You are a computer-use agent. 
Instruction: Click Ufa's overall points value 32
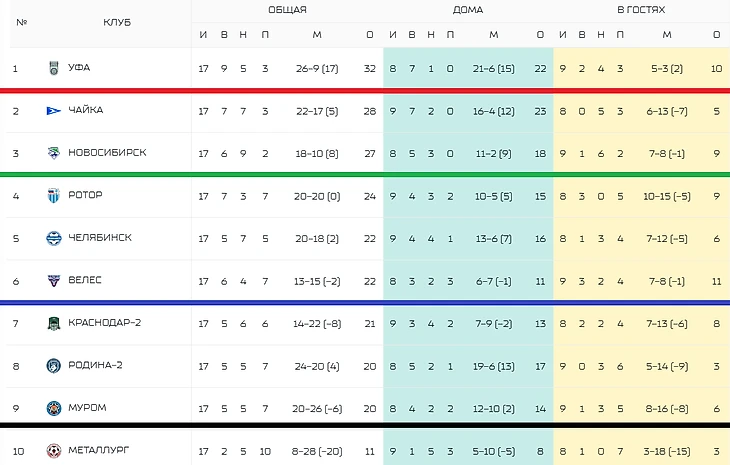click(370, 69)
